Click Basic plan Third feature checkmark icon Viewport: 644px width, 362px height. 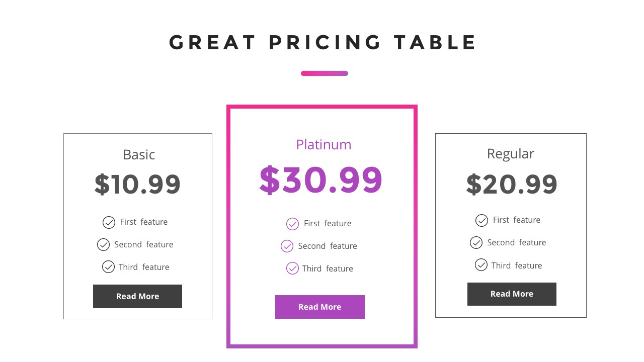[x=108, y=267]
